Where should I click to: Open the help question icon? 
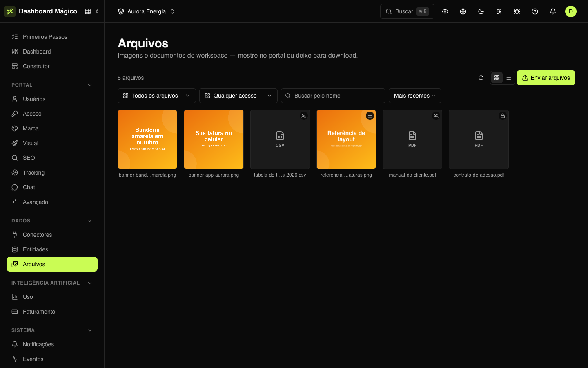coord(535,11)
